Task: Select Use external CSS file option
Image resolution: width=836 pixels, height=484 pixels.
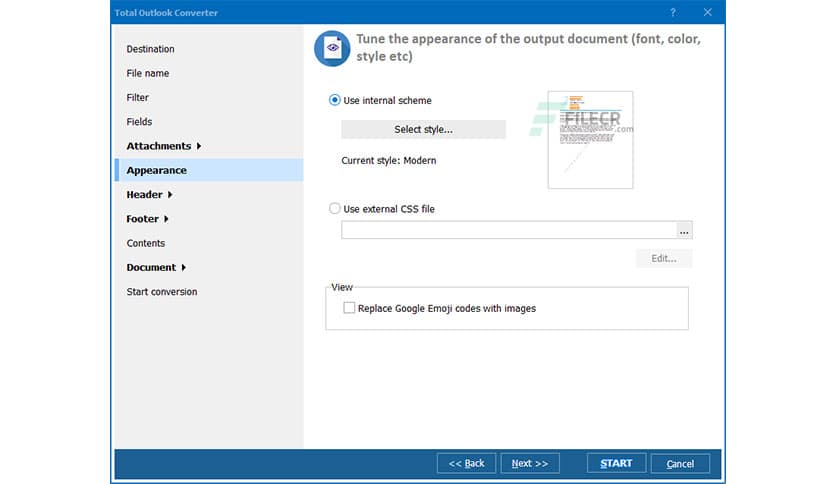Action: (x=334, y=208)
